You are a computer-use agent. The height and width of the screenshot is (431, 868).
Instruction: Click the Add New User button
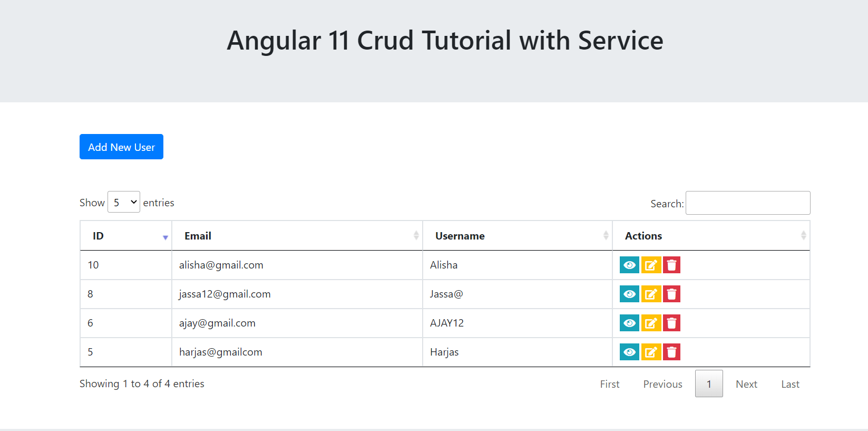(x=121, y=147)
